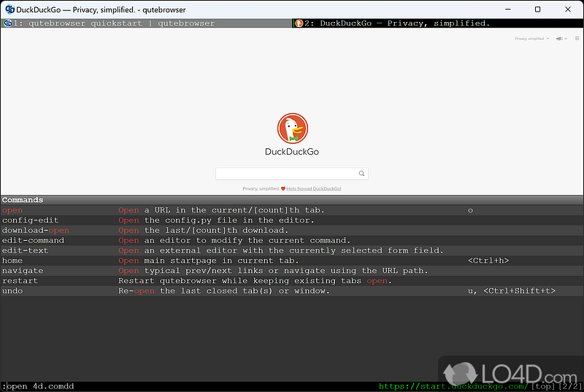Choose the 'open' command completion
This screenshot has height=392, width=584.
292,210
